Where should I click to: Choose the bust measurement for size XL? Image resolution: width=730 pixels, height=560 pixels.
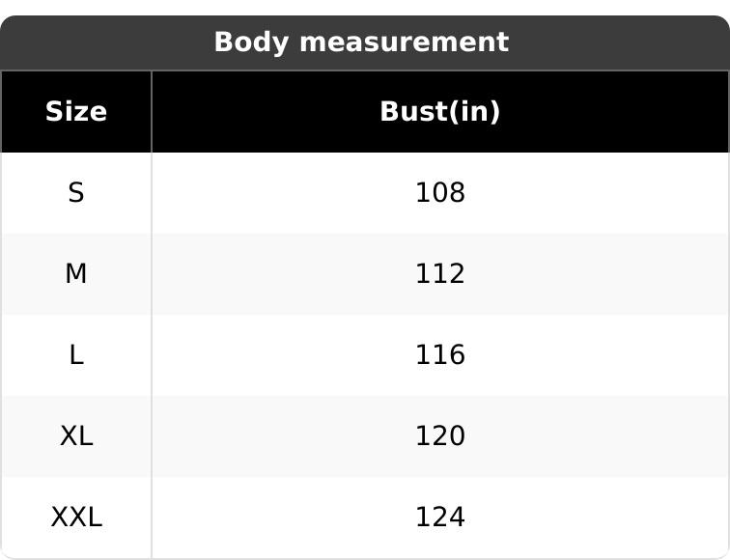(x=439, y=436)
